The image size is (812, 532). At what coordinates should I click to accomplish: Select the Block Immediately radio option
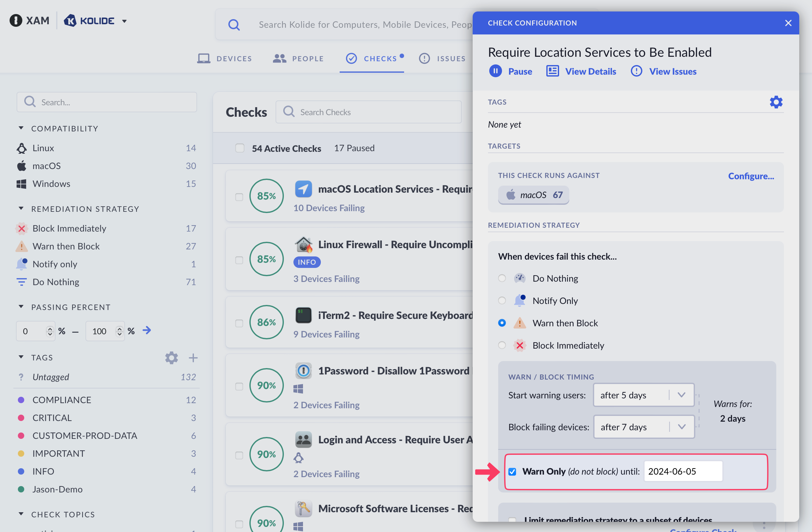pos(502,345)
